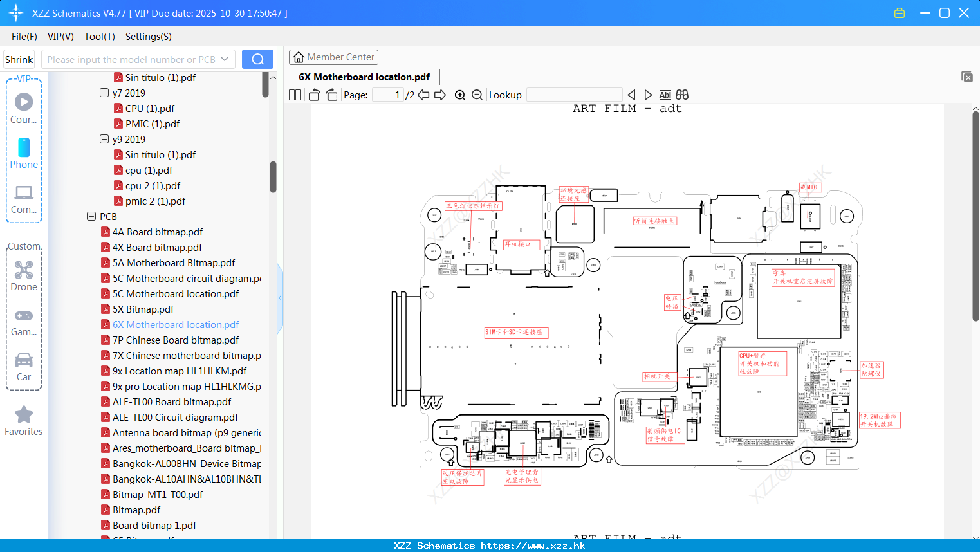
Task: Click the Lookup search field
Action: (574, 95)
